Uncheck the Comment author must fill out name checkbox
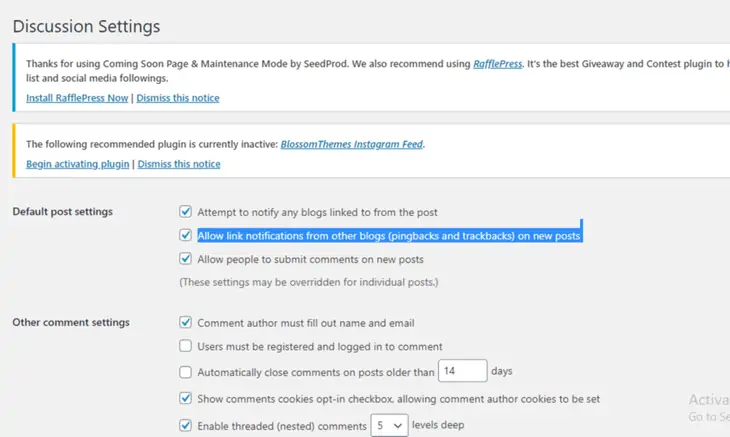The image size is (730, 437). point(185,323)
